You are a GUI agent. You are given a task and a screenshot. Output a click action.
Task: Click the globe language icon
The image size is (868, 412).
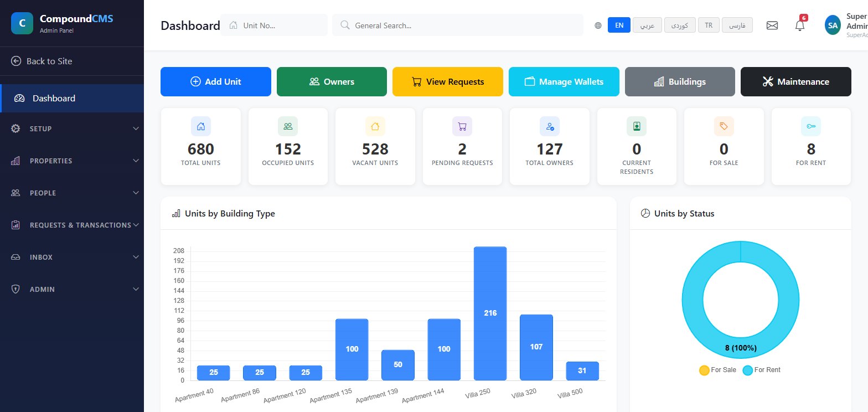(598, 25)
